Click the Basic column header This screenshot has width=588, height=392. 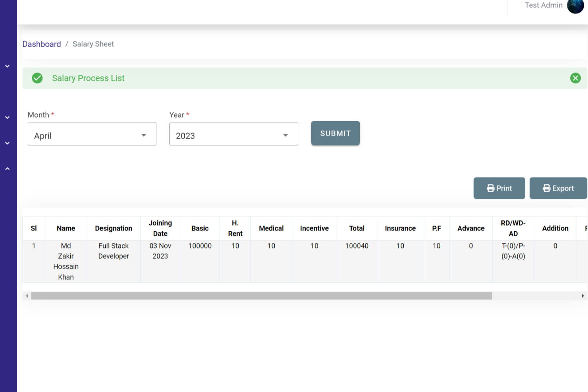coord(200,228)
